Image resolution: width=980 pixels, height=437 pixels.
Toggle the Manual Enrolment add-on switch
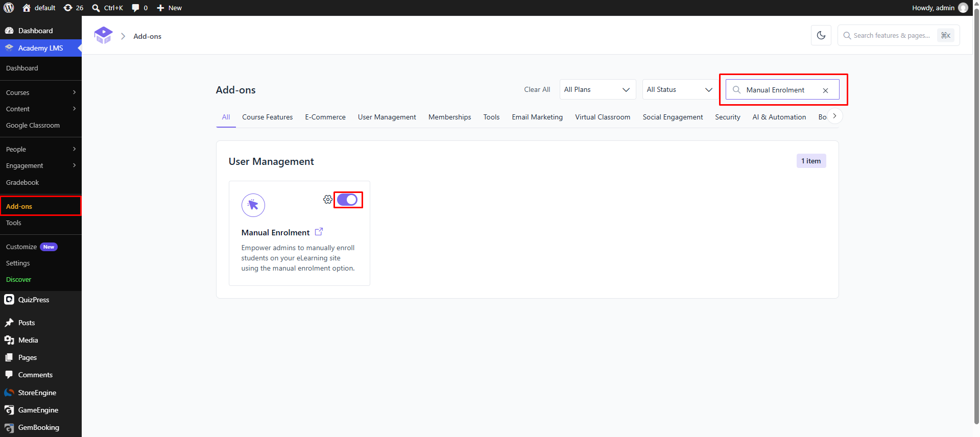click(347, 200)
